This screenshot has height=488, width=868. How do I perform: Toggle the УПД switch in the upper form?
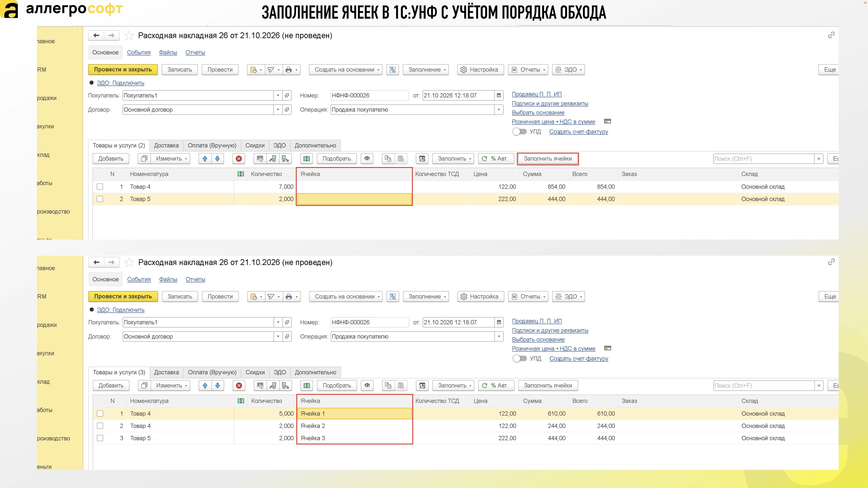(x=519, y=132)
